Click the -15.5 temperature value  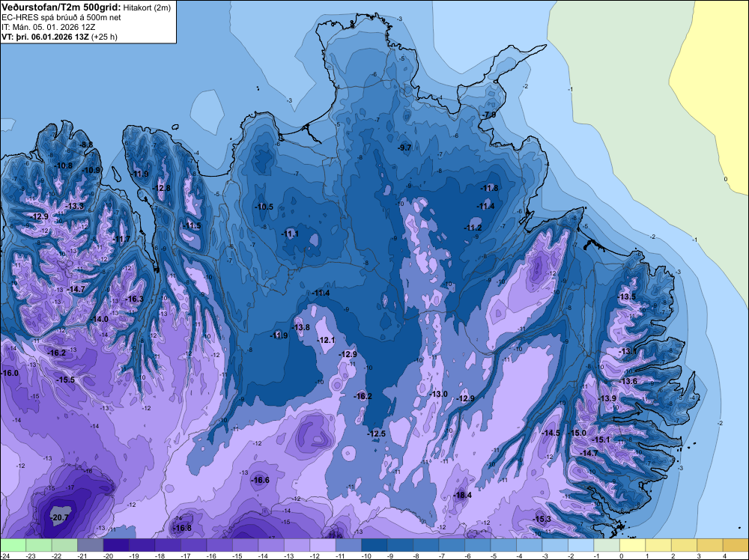click(65, 380)
